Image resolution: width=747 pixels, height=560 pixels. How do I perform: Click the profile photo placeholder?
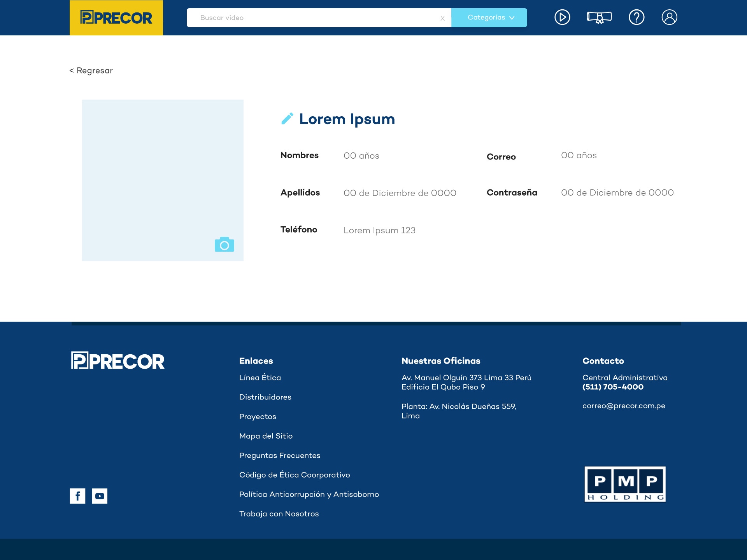(163, 180)
